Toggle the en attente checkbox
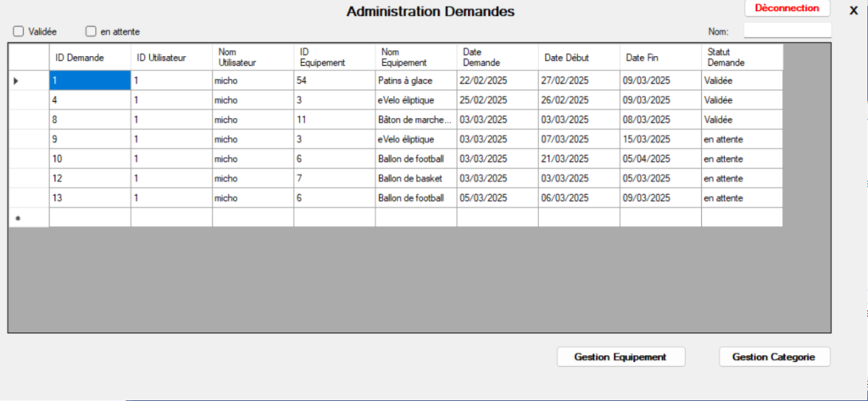The image size is (868, 401). 92,31
